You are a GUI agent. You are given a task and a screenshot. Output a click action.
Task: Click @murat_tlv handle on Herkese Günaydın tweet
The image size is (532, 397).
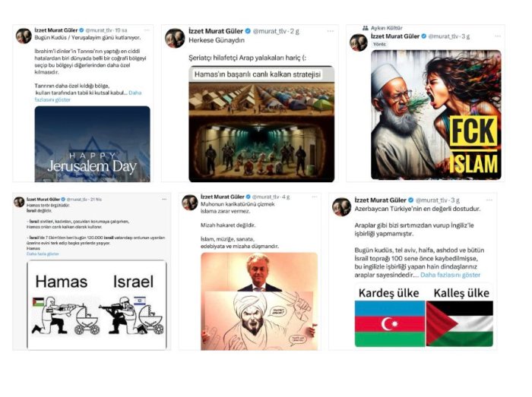270,31
